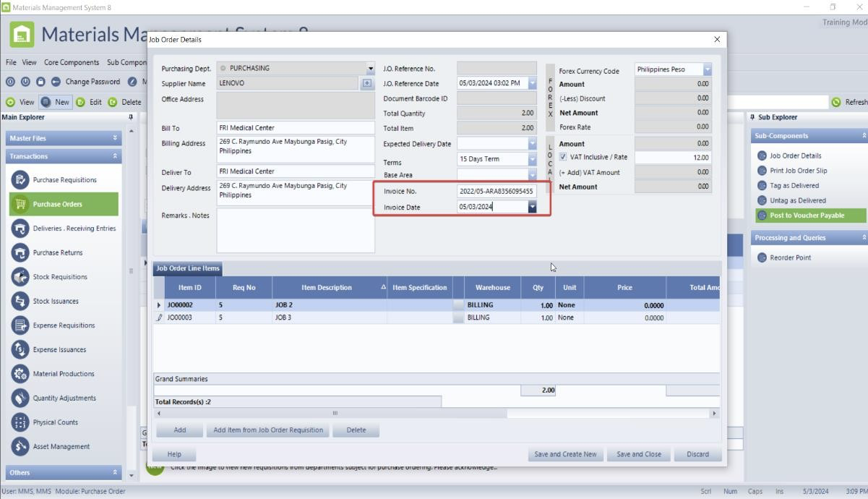
Task: Open the Forex Currency Code dropdown
Action: [707, 69]
